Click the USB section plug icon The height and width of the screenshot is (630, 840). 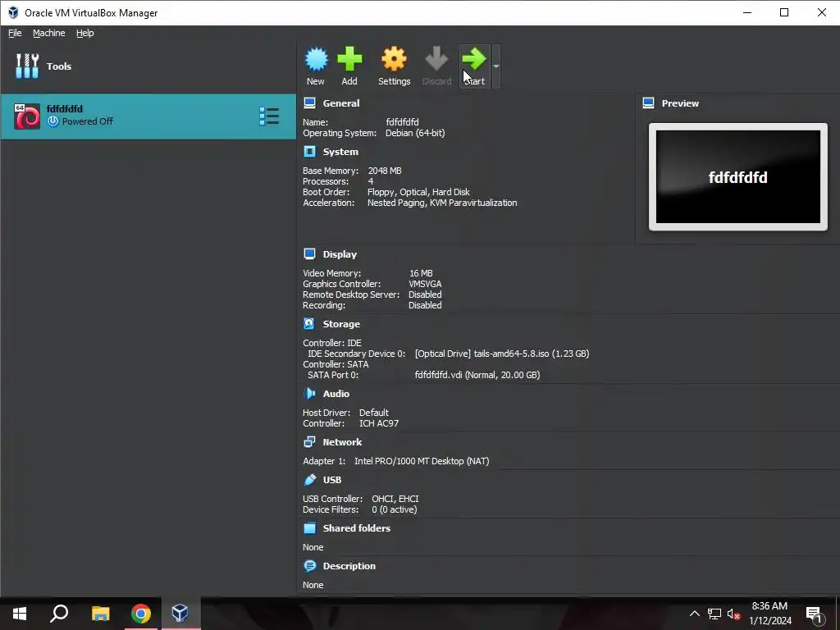coord(309,479)
